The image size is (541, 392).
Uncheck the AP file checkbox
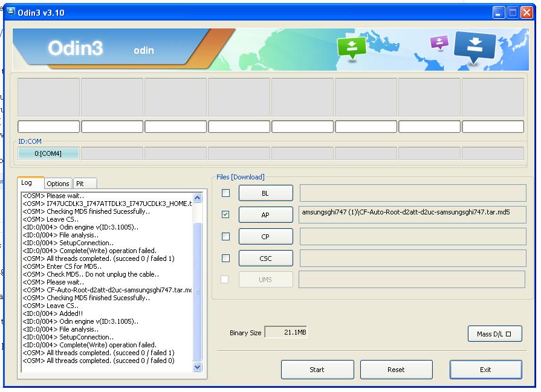pos(225,215)
